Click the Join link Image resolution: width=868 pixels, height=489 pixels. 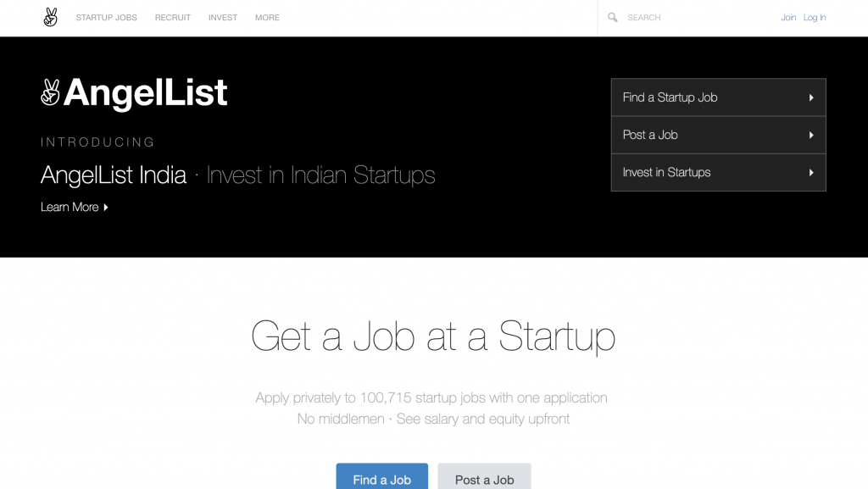tap(788, 18)
